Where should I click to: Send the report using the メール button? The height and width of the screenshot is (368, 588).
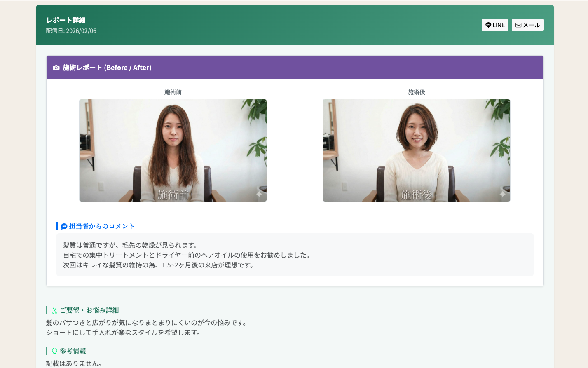click(527, 25)
